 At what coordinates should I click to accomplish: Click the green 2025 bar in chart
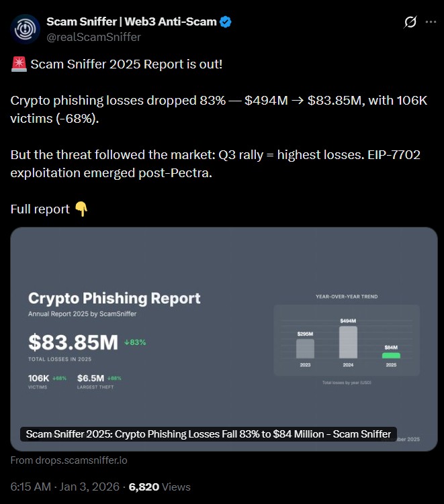(391, 355)
